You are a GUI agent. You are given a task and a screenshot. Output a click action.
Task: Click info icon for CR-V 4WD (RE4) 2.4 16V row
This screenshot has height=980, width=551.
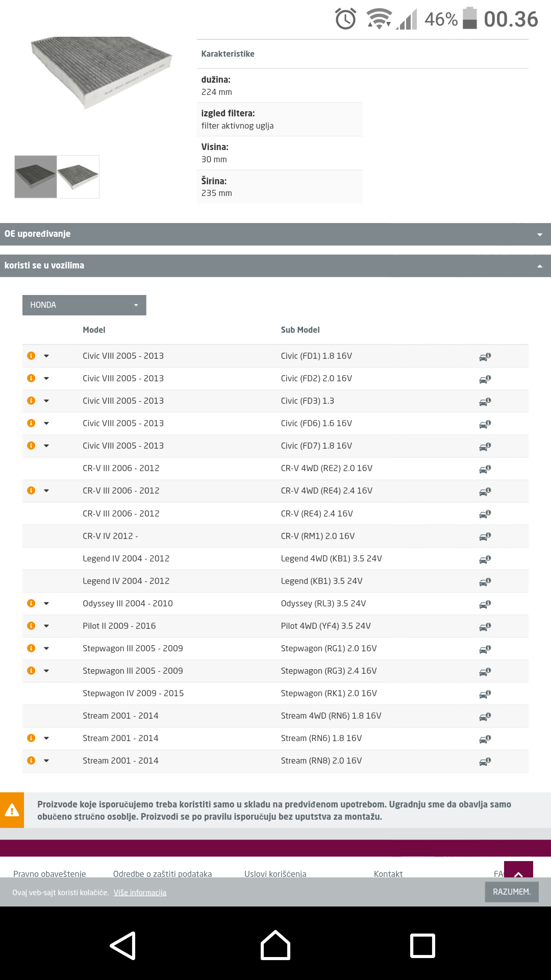coord(31,491)
